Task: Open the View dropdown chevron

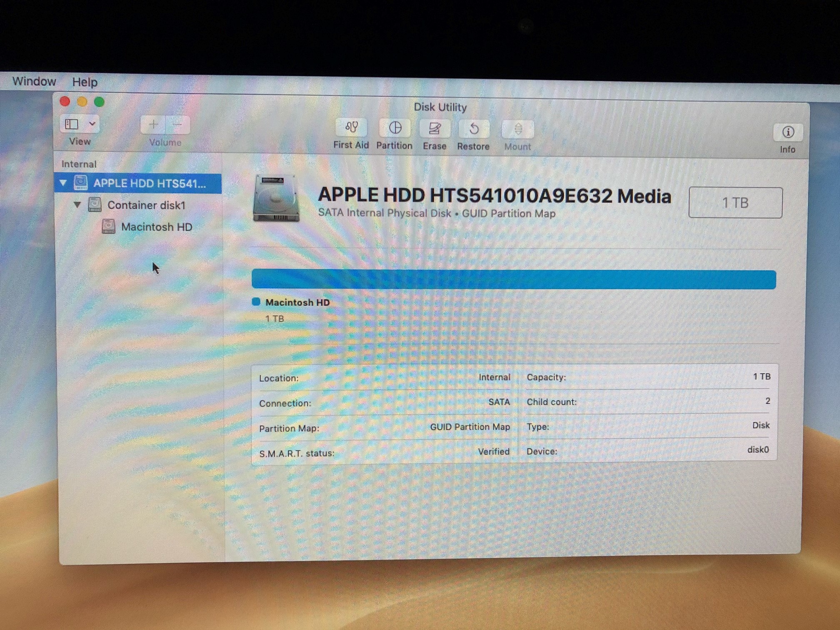Action: pyautogui.click(x=92, y=124)
